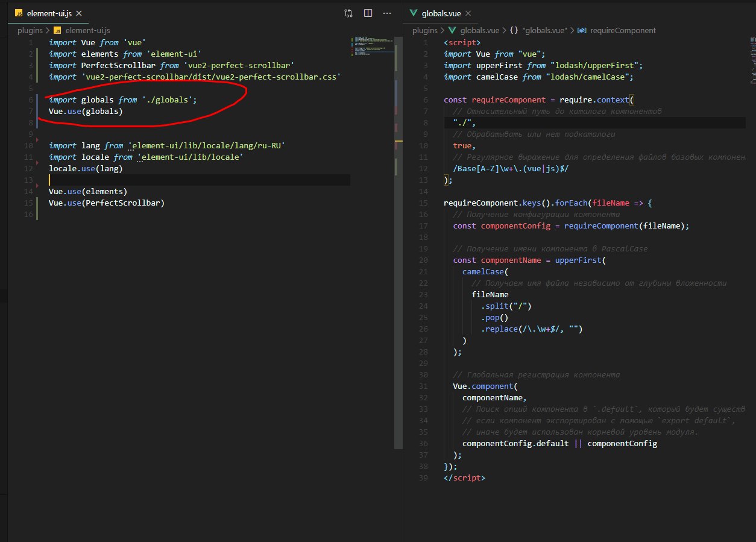Click the variable symbol icon before requireComponent
This screenshot has width=756, height=542.
(582, 30)
